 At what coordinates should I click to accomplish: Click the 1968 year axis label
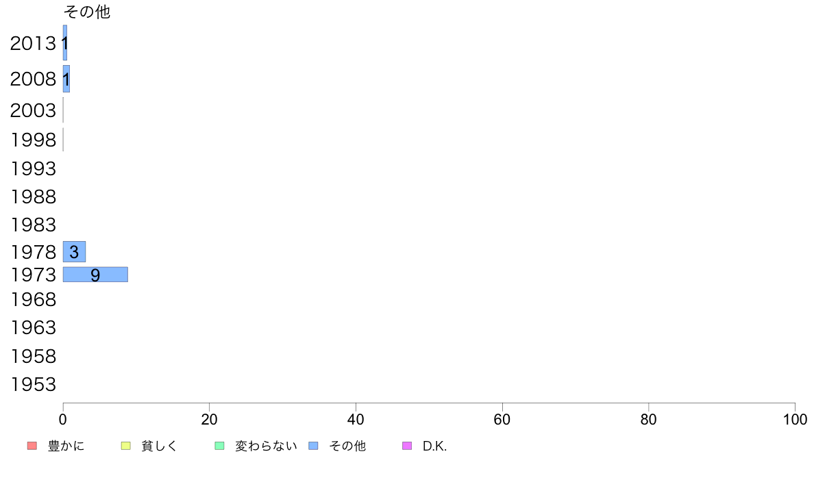pyautogui.click(x=33, y=299)
